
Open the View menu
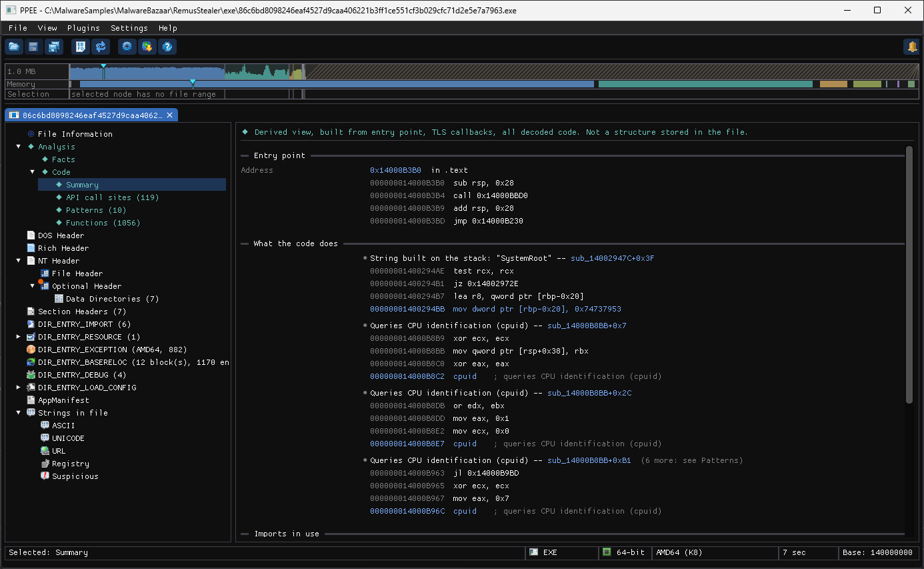[x=47, y=28]
